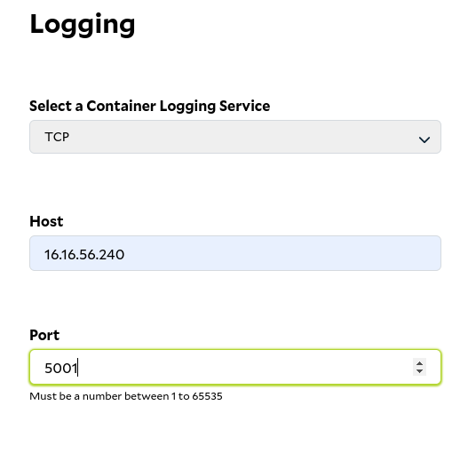Click the Select a Container Logging Service label
The width and height of the screenshot is (476, 461).
pyautogui.click(x=150, y=106)
